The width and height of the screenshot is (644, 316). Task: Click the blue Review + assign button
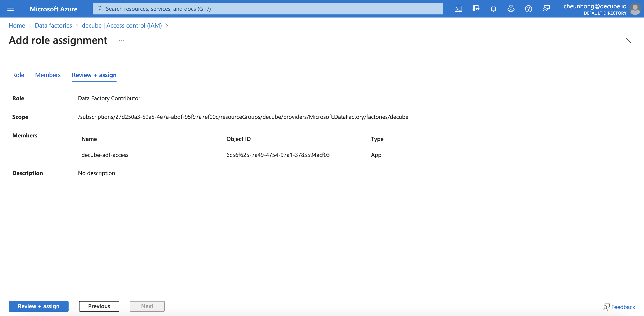[x=39, y=306]
